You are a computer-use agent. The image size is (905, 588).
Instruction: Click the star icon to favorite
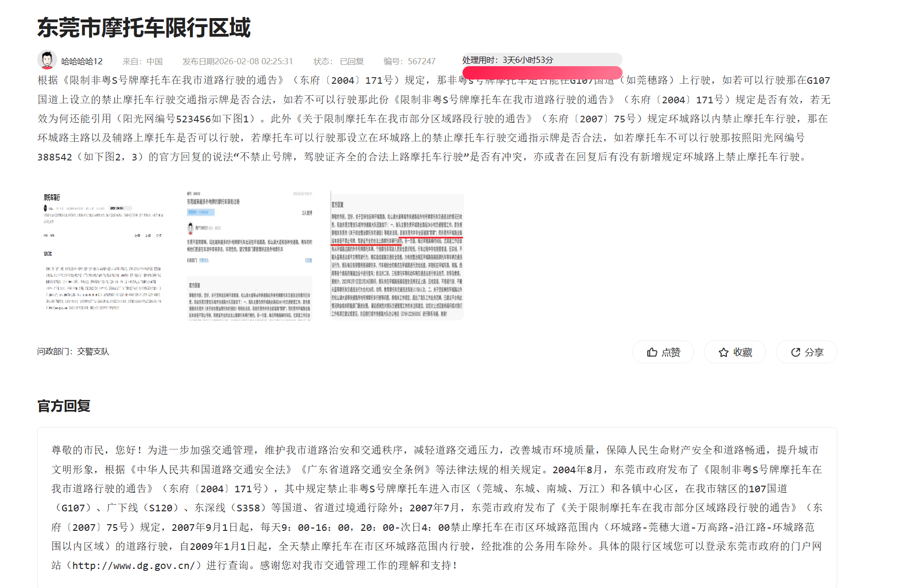pos(724,352)
